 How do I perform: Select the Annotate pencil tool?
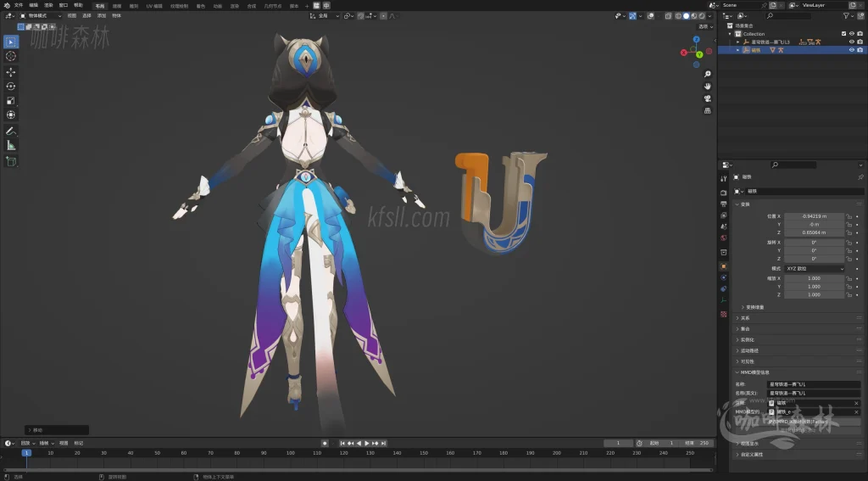(x=10, y=131)
